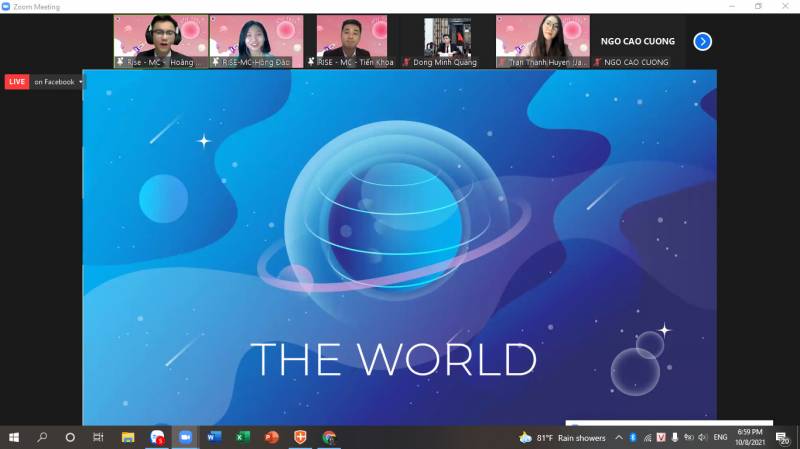Image resolution: width=800 pixels, height=449 pixels.
Task: Click the taskbar Search icon
Action: (42, 437)
